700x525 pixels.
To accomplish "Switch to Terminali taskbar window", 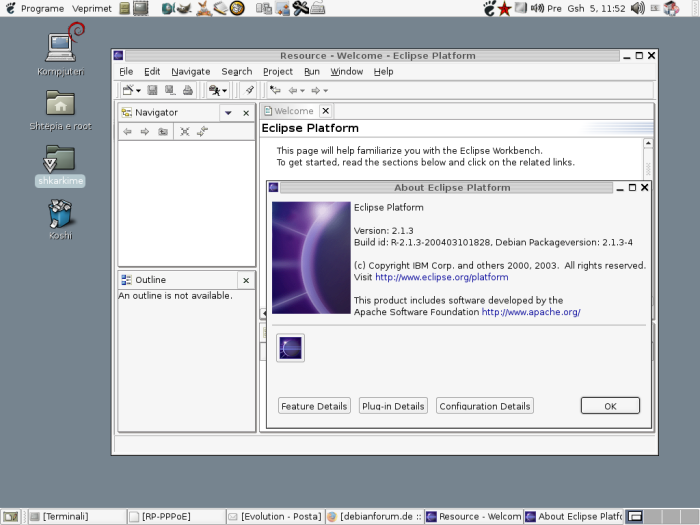I will (x=77, y=517).
